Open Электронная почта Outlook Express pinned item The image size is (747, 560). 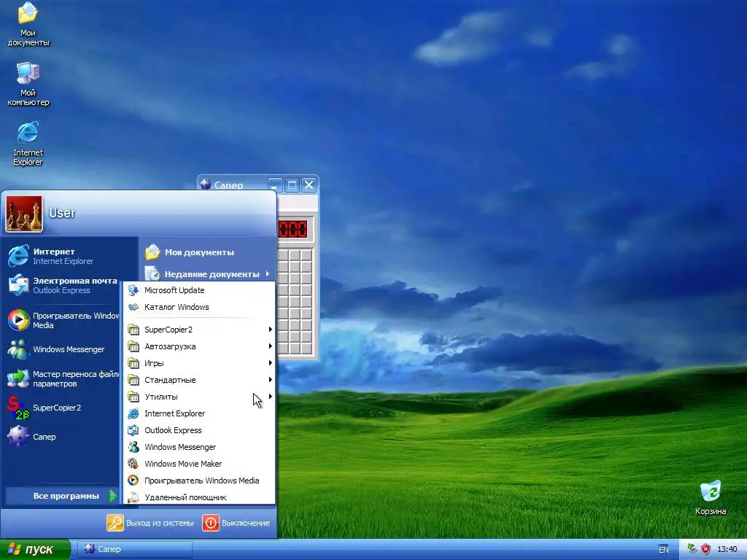[x=63, y=285]
